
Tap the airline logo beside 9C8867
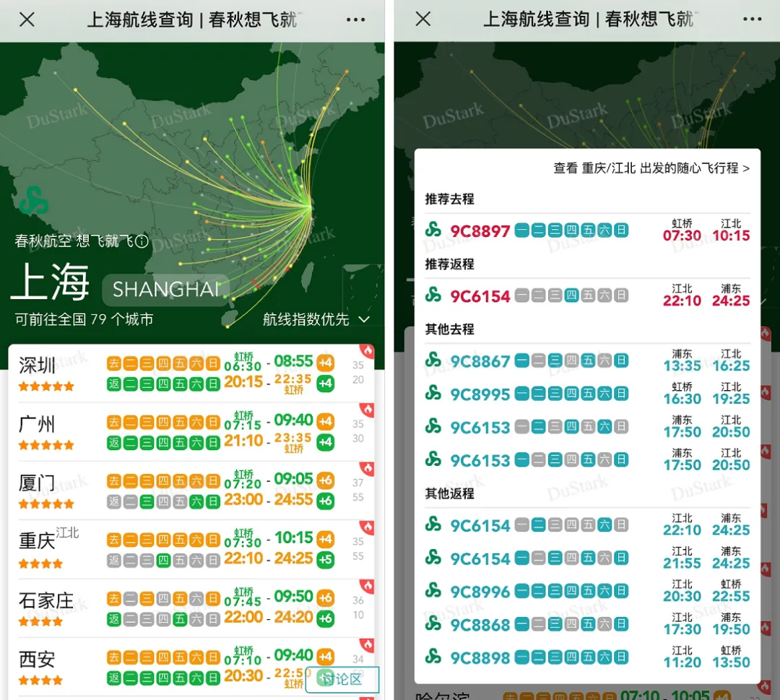tap(433, 360)
